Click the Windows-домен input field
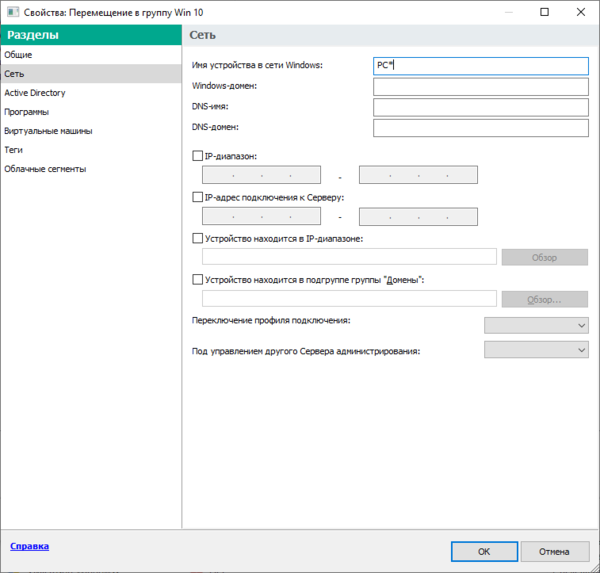600x573 pixels. (x=480, y=87)
